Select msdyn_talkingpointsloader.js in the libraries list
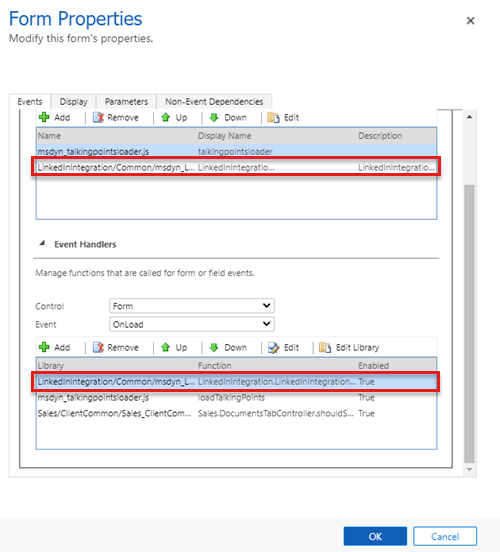The image size is (500, 552). point(236,151)
